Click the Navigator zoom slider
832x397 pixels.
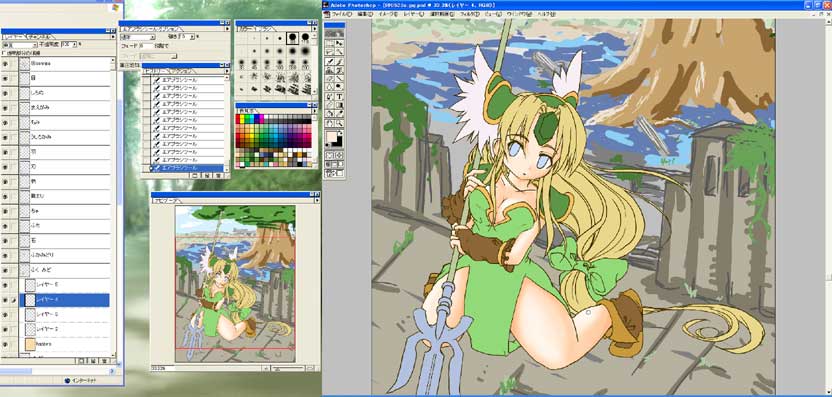pos(288,368)
